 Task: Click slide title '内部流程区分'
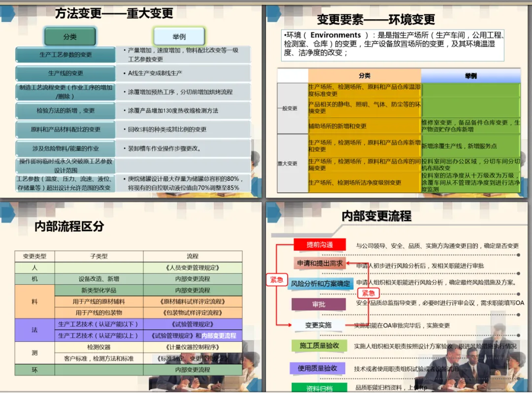[69, 226]
